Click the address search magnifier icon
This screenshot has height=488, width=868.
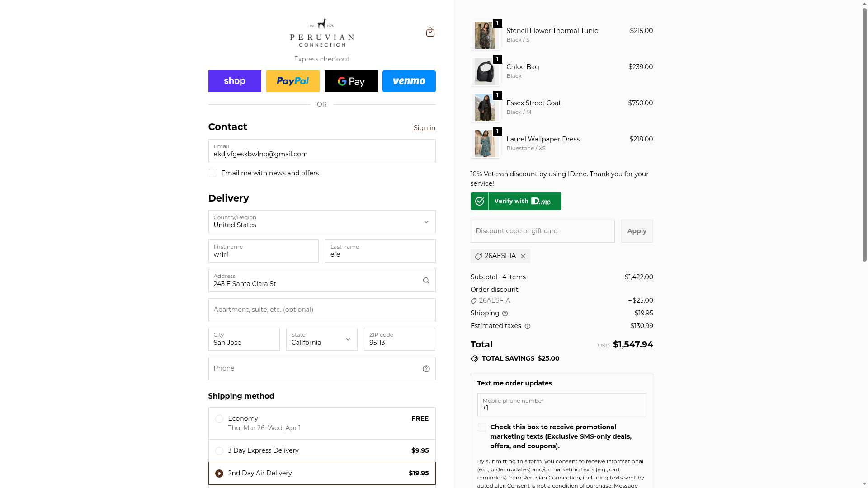[x=426, y=281]
